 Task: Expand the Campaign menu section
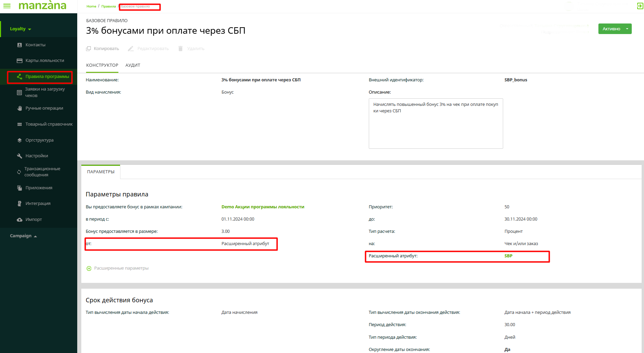tap(23, 236)
